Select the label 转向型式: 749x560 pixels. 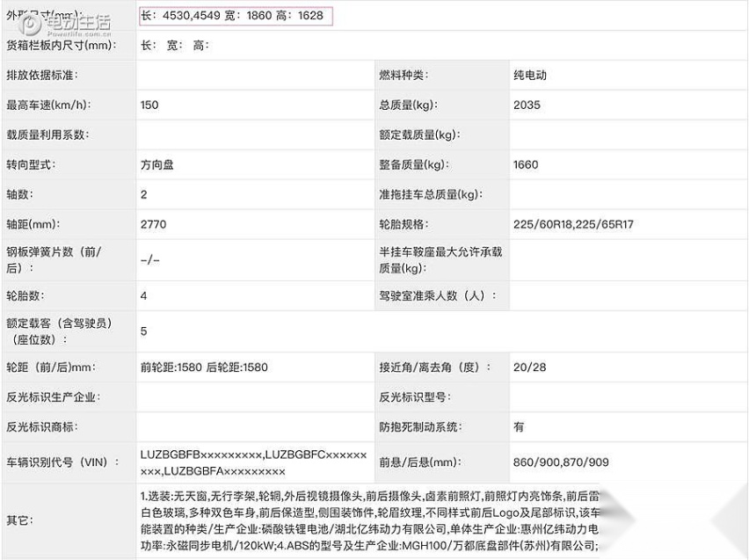point(31,164)
